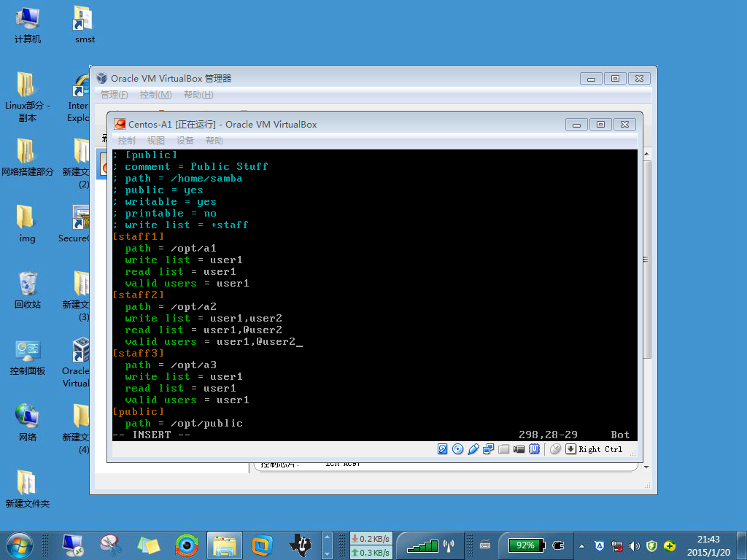Open the 控制 menu in Centos-A1 window

pos(127,141)
